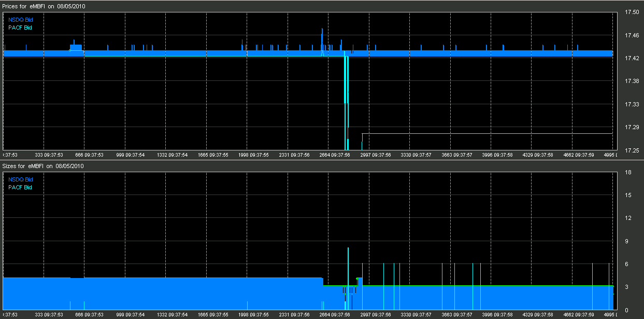Click the 0 label on the Sizes axis
This screenshot has height=319, width=644.
626,310
